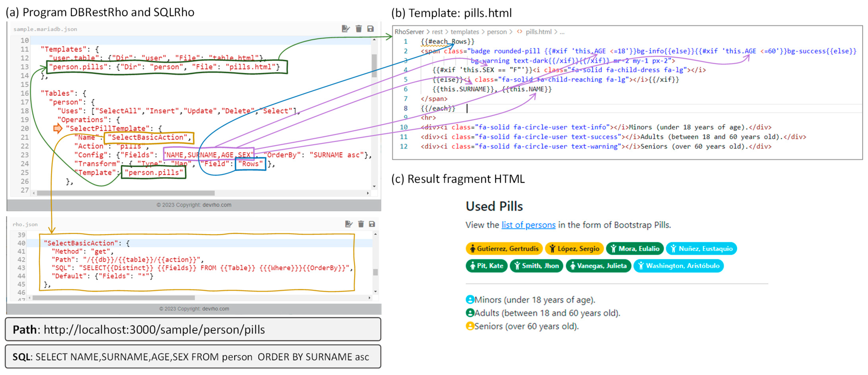Image resolution: width=868 pixels, height=375 pixels.
Task: Click the horizontal scrollbar thumb in rho.json editor
Action: click(x=114, y=298)
